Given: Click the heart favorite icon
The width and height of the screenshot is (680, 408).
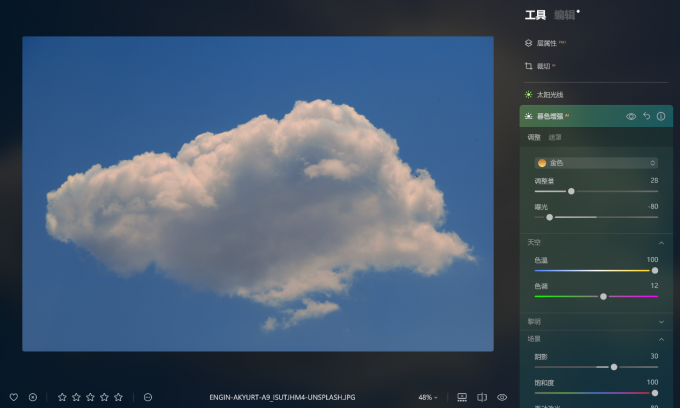Looking at the screenshot, I should [x=13, y=397].
